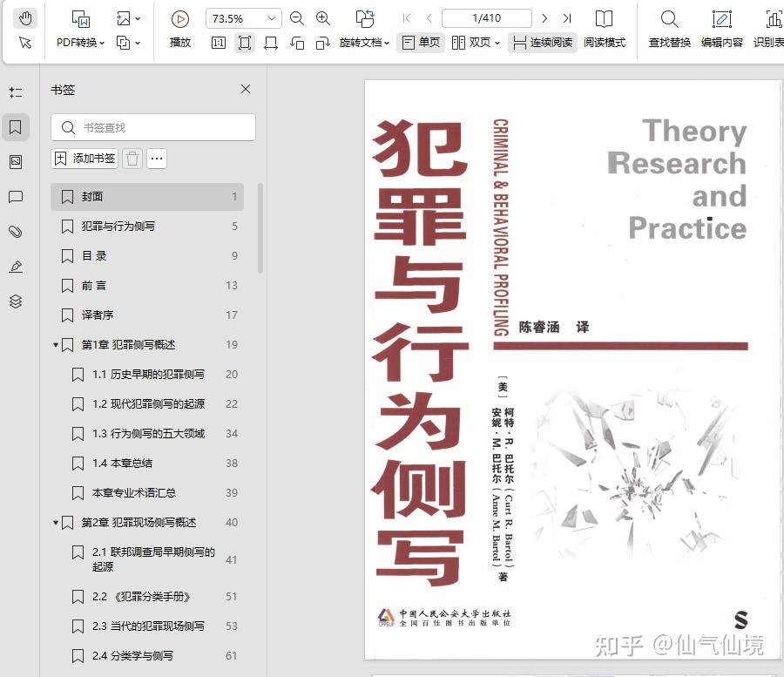
Task: Select 第2章 犯罪现场侧写概述 bookmark title
Action: 139,523
